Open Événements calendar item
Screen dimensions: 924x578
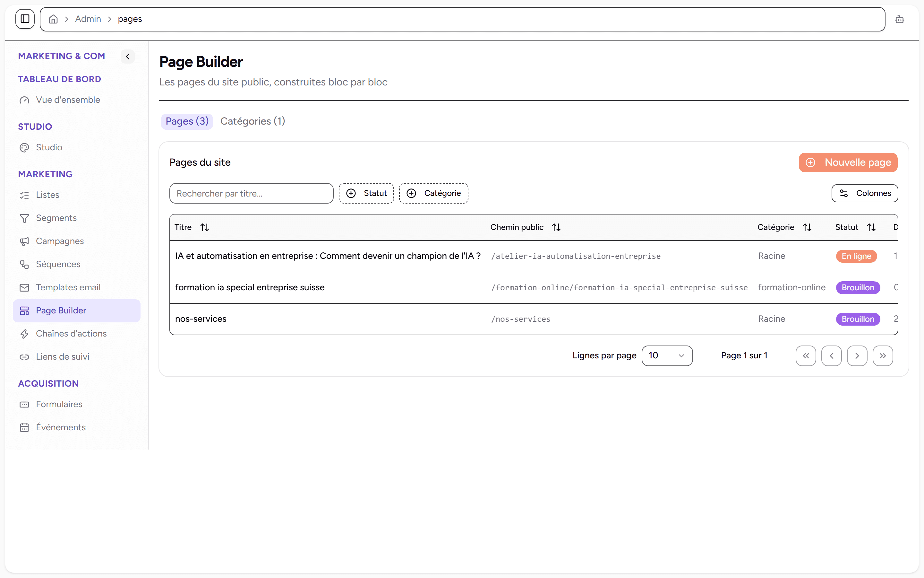76,427
